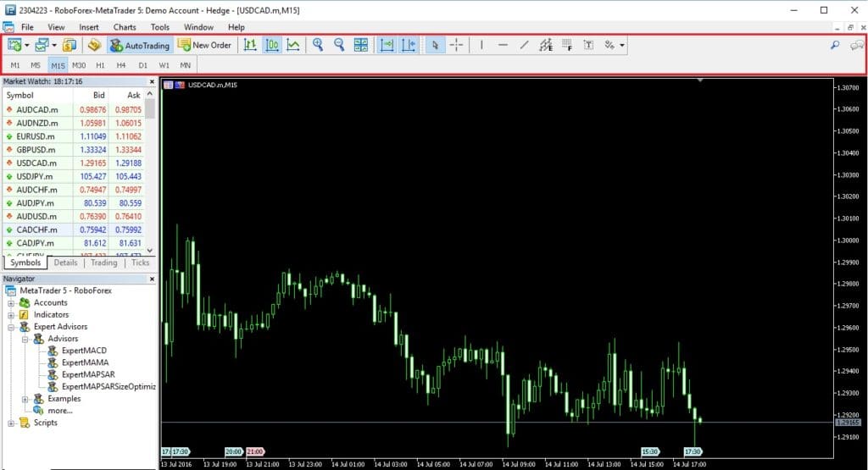
Task: Switch to D1 timeframe
Action: pos(142,65)
